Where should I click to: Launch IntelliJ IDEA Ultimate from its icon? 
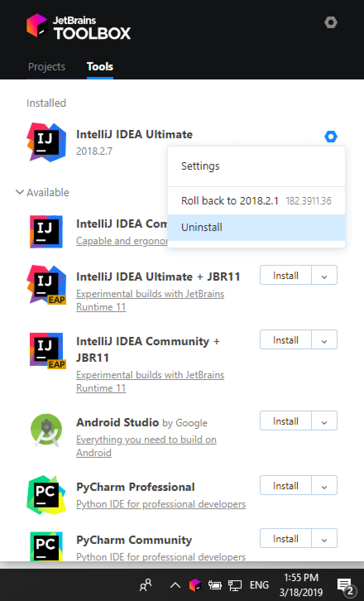coord(46,142)
